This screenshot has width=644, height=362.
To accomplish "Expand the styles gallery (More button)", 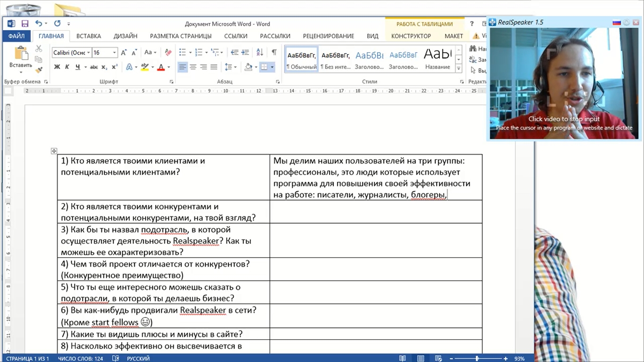I will 458,68.
